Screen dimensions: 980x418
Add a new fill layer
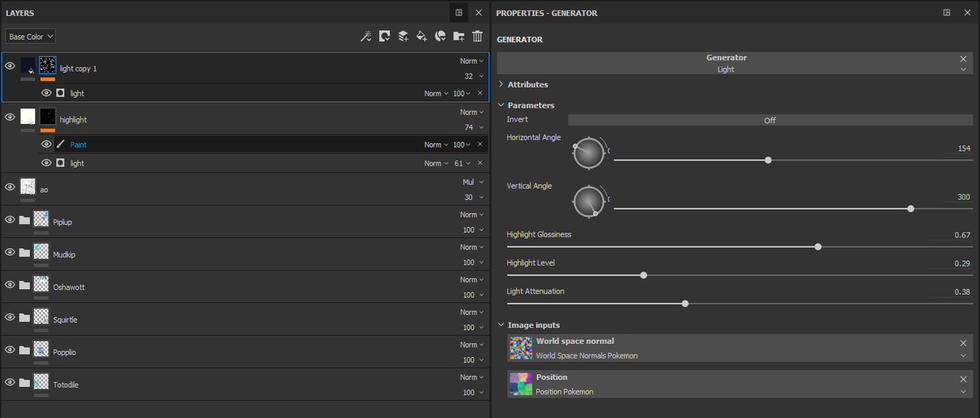coord(421,36)
